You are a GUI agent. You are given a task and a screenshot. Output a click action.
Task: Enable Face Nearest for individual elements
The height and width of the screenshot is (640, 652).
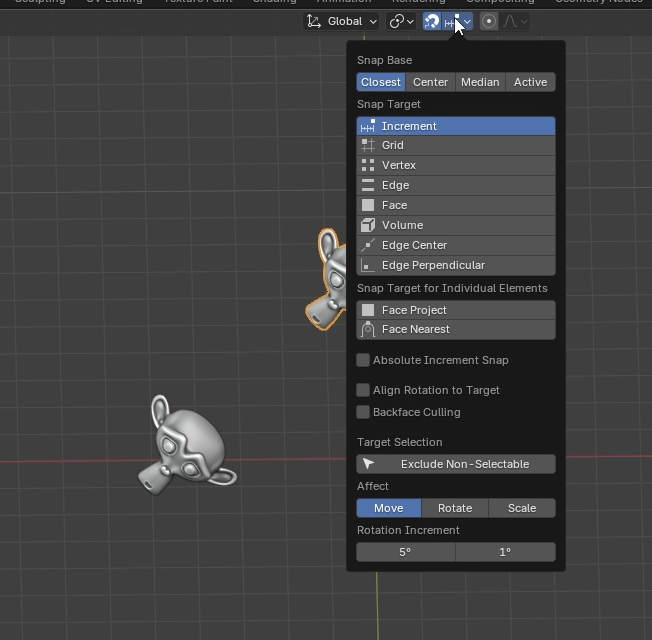point(456,329)
